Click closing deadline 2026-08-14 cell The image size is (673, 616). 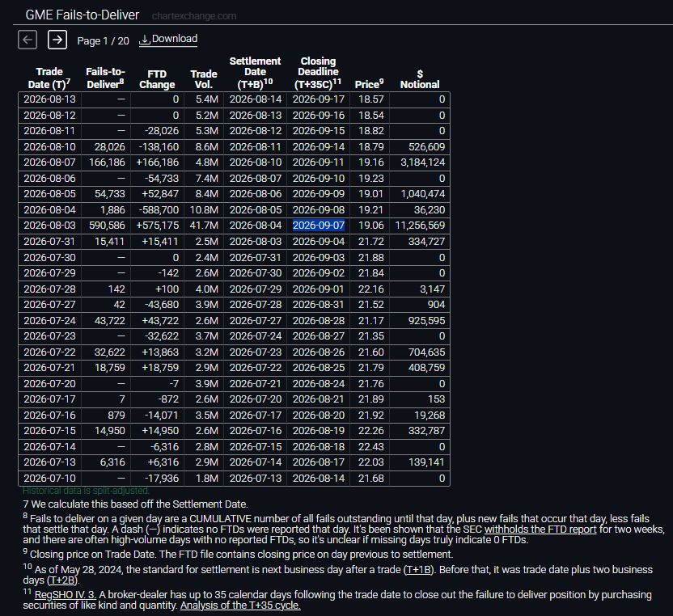tap(319, 479)
